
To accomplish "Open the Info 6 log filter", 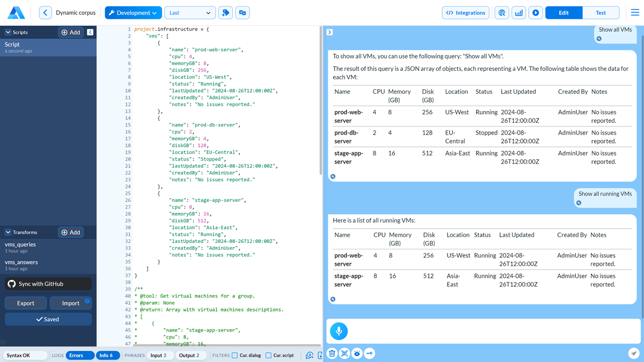I will tap(107, 355).
